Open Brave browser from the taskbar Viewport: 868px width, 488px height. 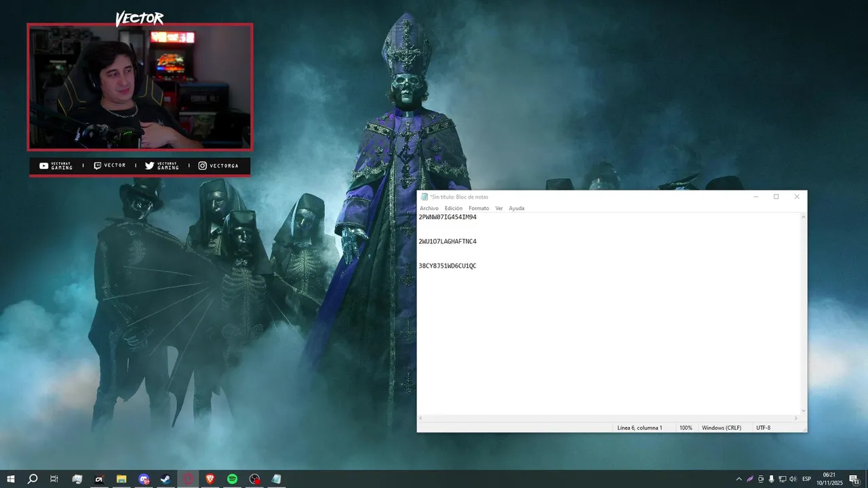point(210,479)
